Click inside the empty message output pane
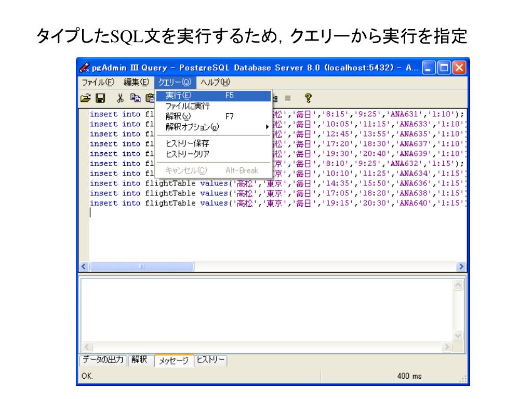Screen dimensions: 532x399 point(268,311)
